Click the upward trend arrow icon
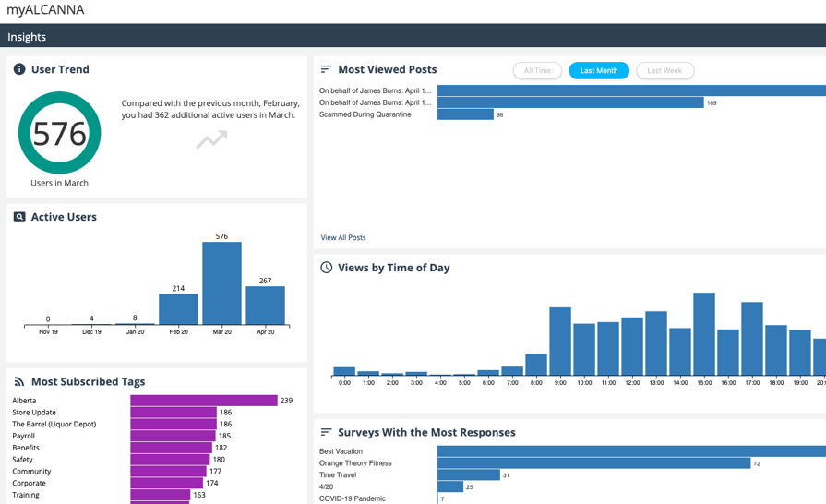 click(211, 139)
